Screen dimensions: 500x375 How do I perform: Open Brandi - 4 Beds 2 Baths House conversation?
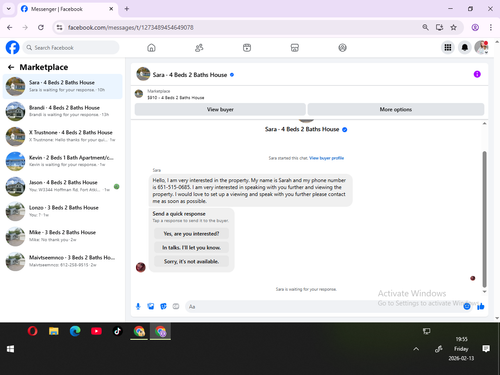tap(63, 111)
